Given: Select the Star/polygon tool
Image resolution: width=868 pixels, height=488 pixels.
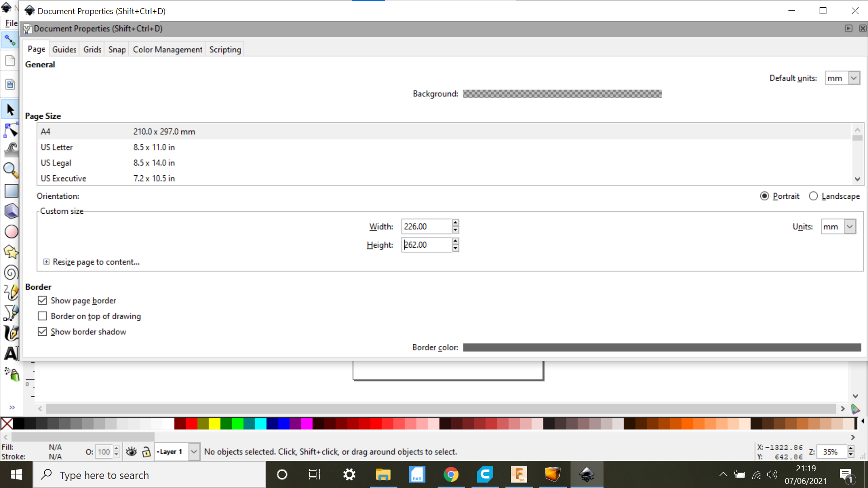Looking at the screenshot, I should point(9,253).
